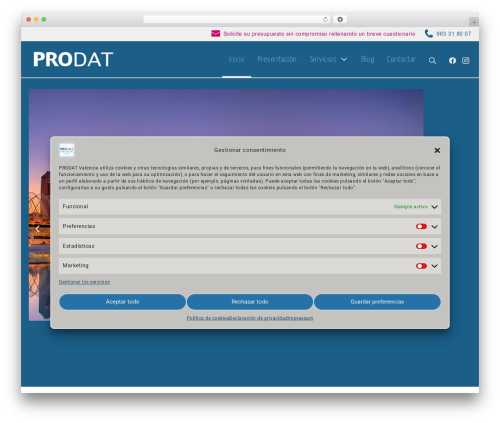This screenshot has width=500, height=423.
Task: Toggle the Preferencias cookies switch
Action: click(x=421, y=227)
